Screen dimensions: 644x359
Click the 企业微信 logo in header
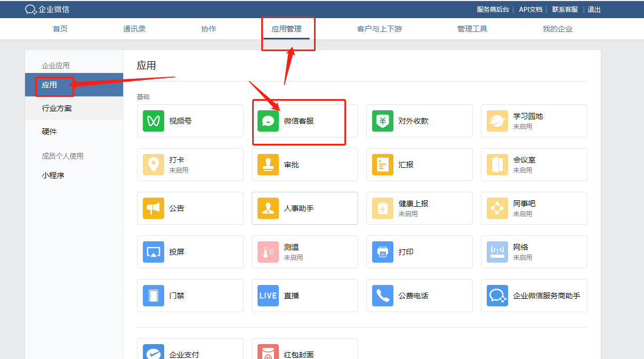(47, 10)
